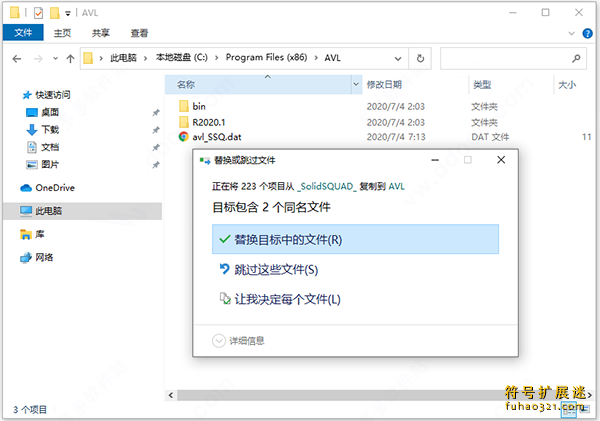The image size is (600, 421).
Task: Click Program Files (x86) breadcrumb
Action: (x=266, y=57)
